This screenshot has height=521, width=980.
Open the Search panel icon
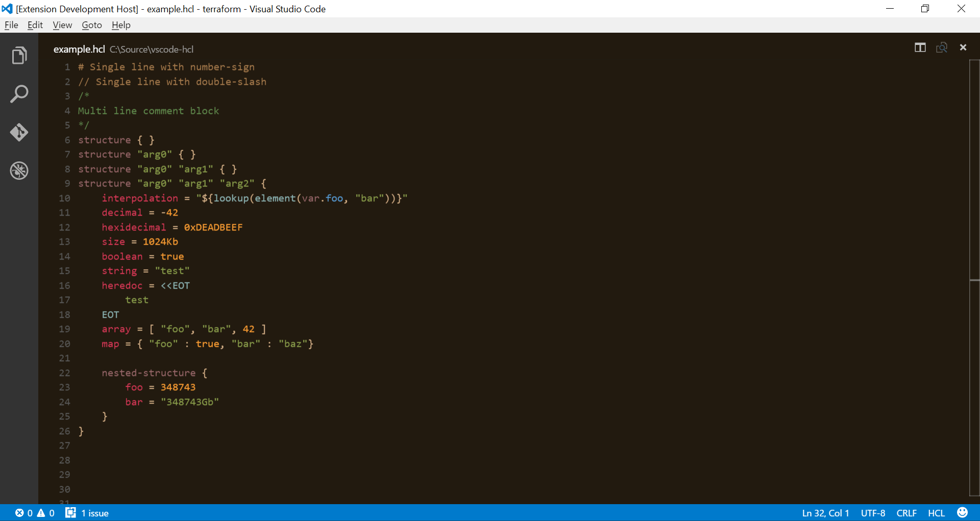pos(19,94)
